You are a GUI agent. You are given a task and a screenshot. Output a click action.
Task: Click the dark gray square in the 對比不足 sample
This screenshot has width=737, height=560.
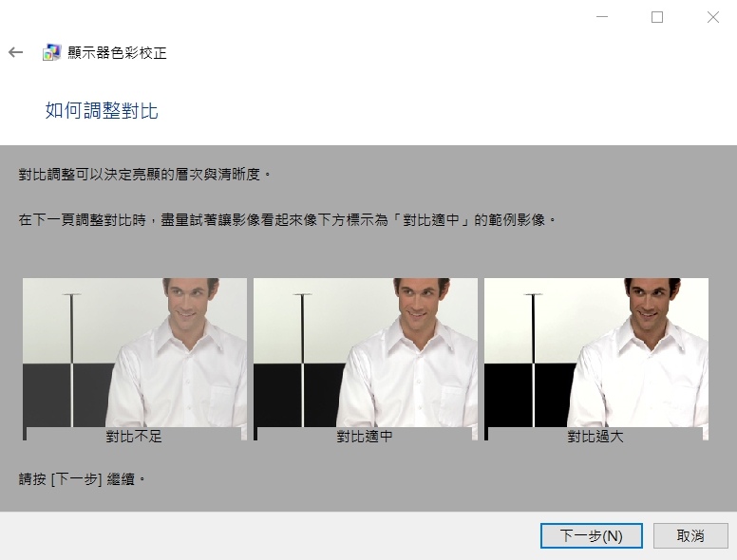pyautogui.click(x=47, y=395)
